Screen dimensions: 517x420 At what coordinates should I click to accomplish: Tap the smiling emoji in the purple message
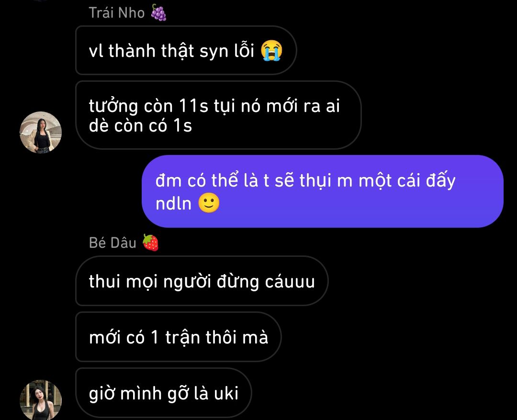click(x=209, y=203)
